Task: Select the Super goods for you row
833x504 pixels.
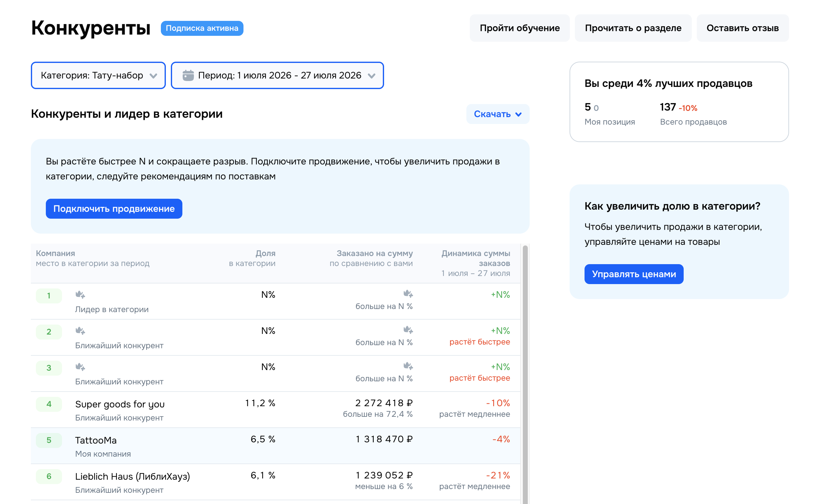Action: tap(276, 410)
